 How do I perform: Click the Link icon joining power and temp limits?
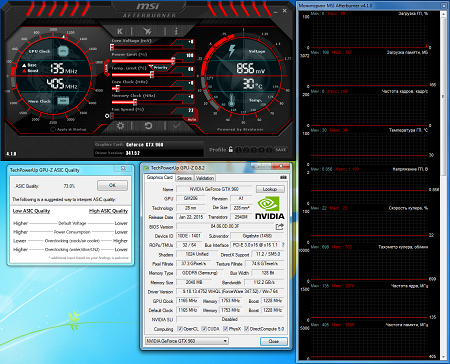point(107,68)
